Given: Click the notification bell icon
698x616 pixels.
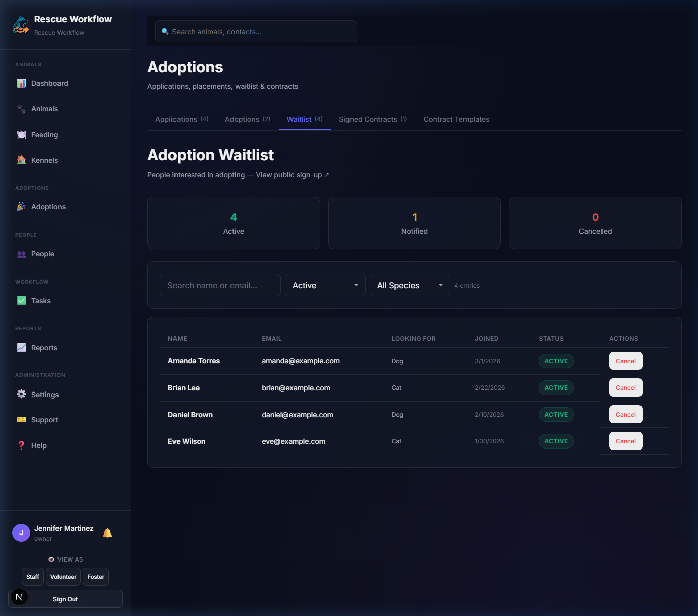Looking at the screenshot, I should pyautogui.click(x=107, y=533).
